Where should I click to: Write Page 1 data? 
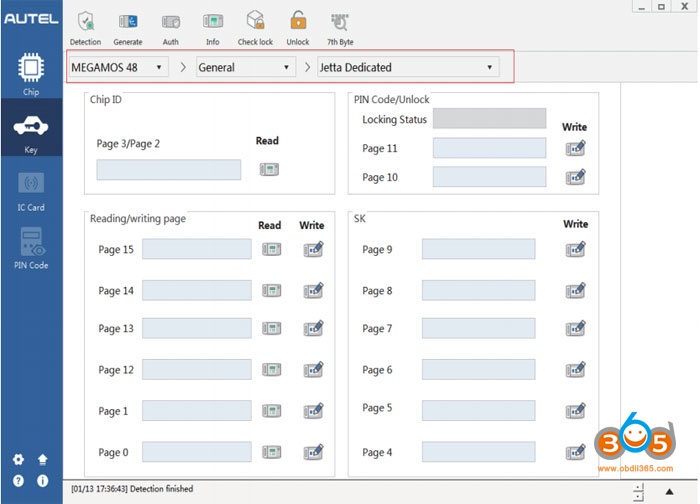pyautogui.click(x=313, y=410)
